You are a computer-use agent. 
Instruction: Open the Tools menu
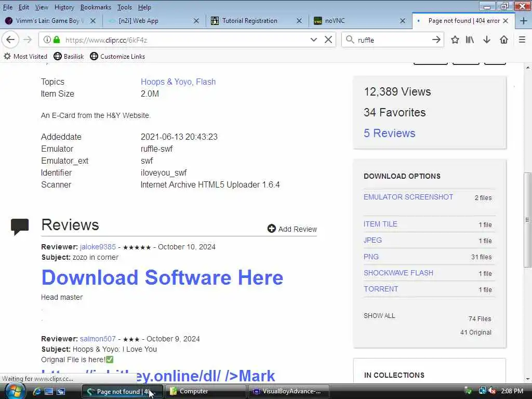125,7
